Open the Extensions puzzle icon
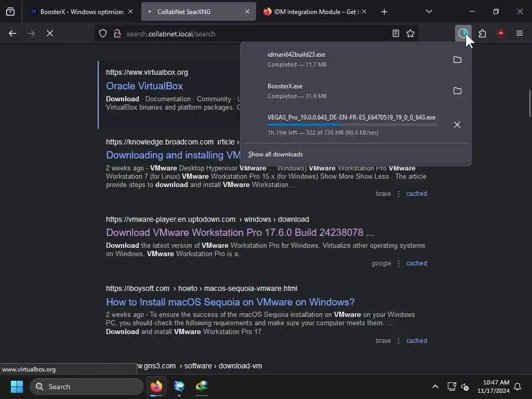532x399 pixels. tap(482, 33)
